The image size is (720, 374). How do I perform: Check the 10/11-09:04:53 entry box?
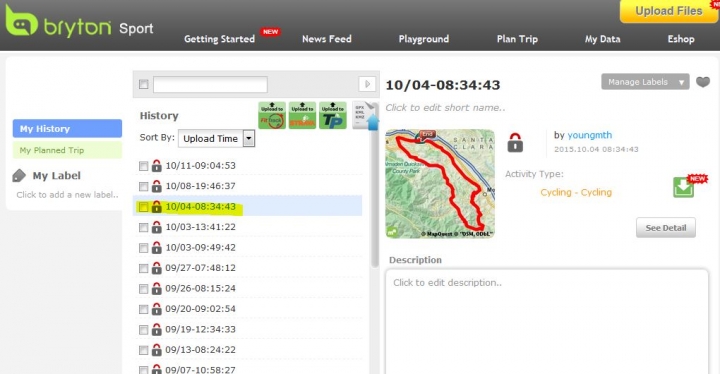coord(144,166)
